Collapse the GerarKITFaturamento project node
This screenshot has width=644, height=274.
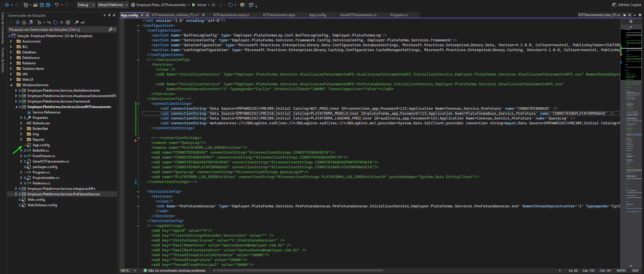tap(16, 107)
